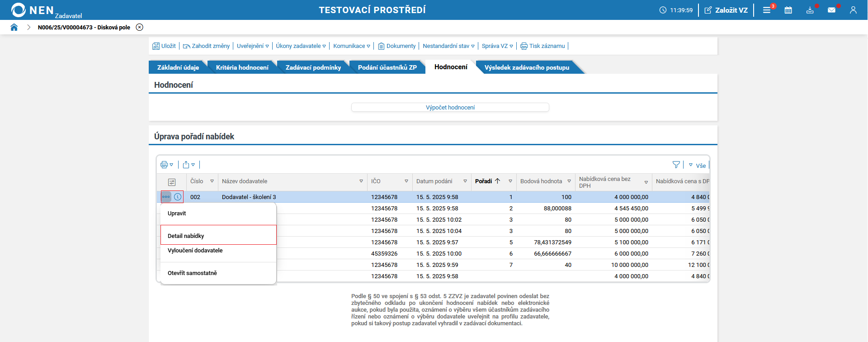
Task: Open the Správa VZ dropdown
Action: point(497,46)
